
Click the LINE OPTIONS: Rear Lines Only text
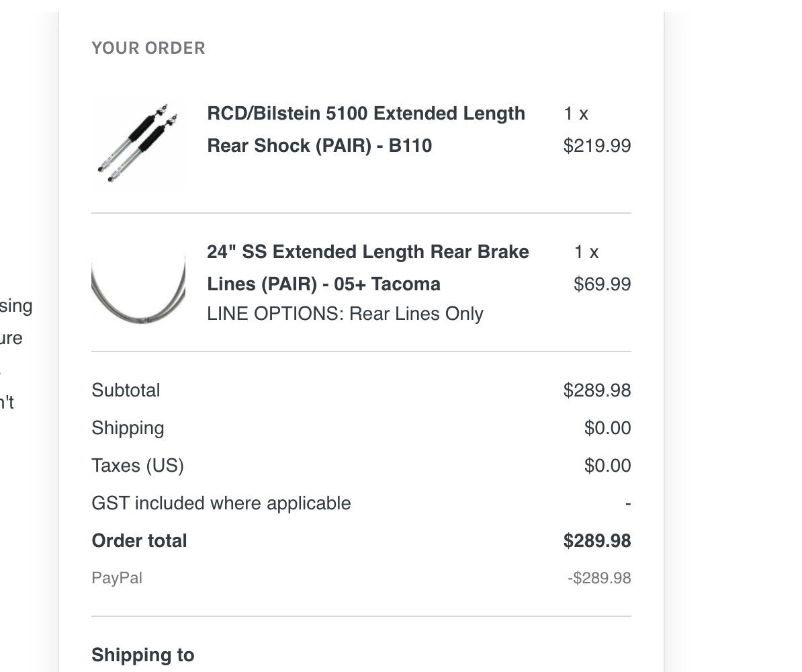(345, 314)
